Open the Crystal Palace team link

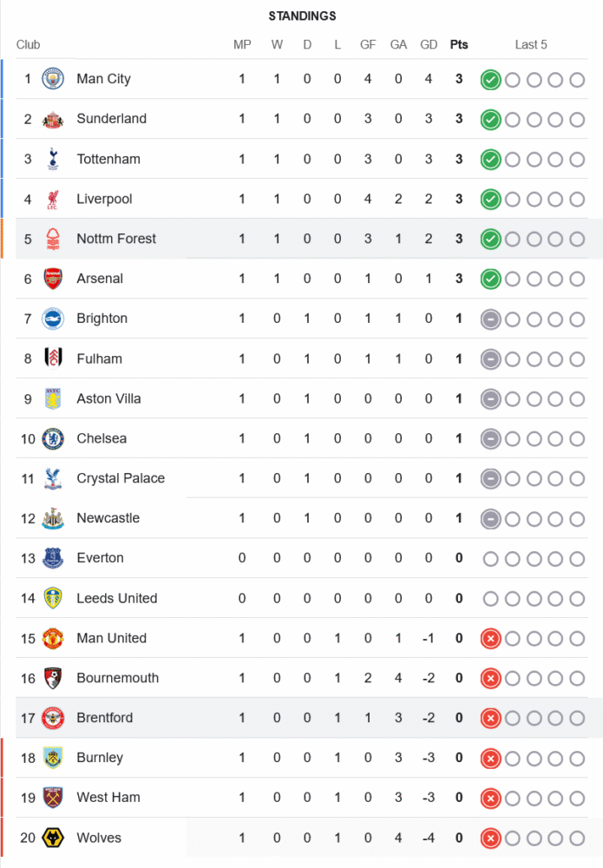pyautogui.click(x=121, y=478)
